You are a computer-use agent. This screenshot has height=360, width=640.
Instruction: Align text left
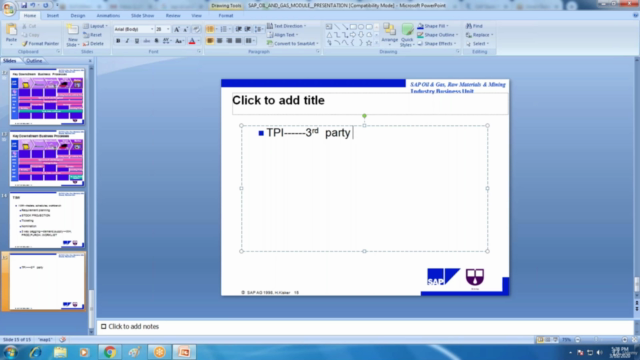click(210, 41)
